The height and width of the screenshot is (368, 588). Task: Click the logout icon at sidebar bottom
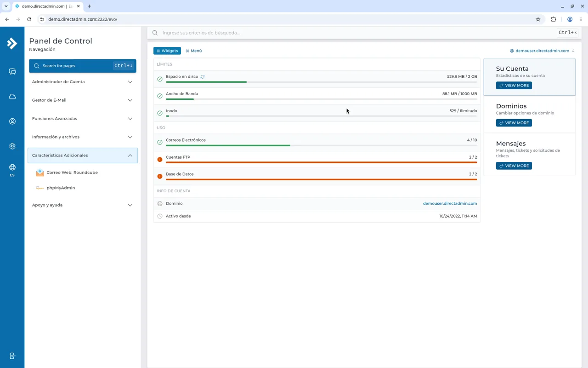pyautogui.click(x=12, y=356)
